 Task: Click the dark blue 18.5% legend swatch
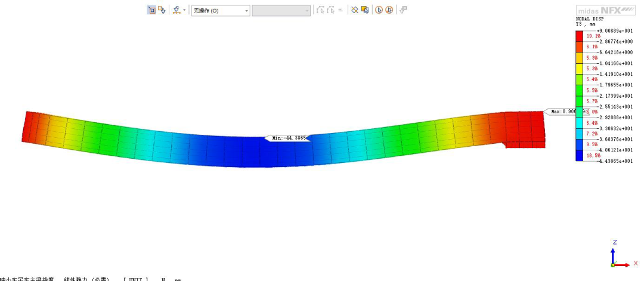point(579,155)
